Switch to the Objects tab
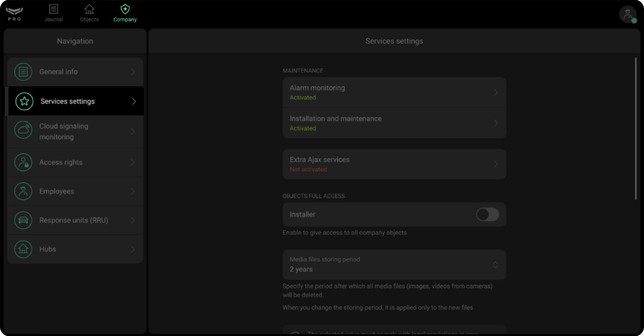Screen dimensions: 644x336 (89, 13)
